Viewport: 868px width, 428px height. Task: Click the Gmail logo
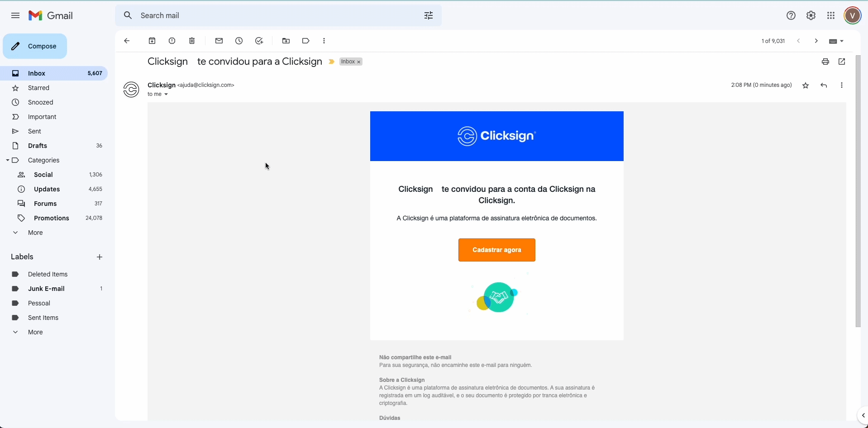pos(51,15)
